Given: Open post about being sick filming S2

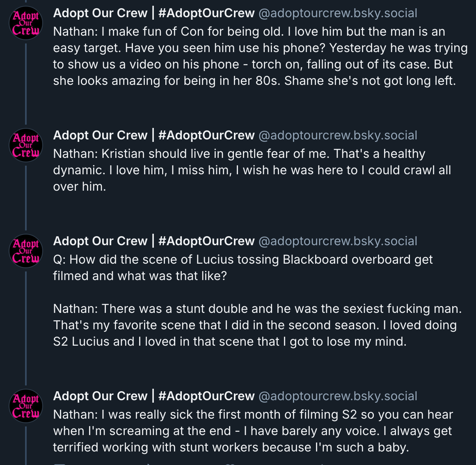Looking at the screenshot, I should point(253,431).
